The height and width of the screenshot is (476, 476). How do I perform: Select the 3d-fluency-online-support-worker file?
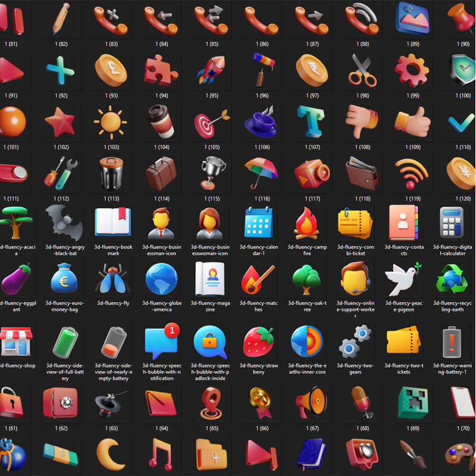[355, 278]
